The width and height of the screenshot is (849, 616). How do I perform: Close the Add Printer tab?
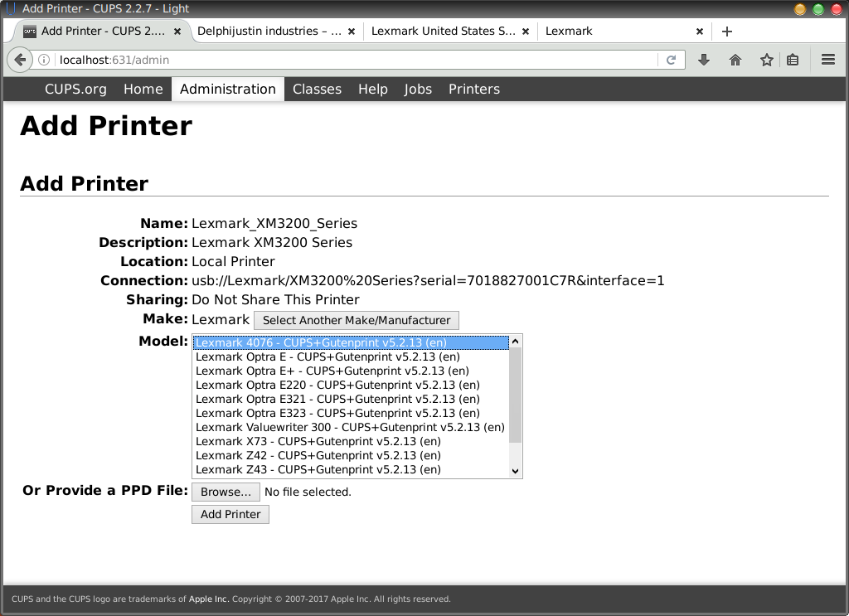[177, 32]
